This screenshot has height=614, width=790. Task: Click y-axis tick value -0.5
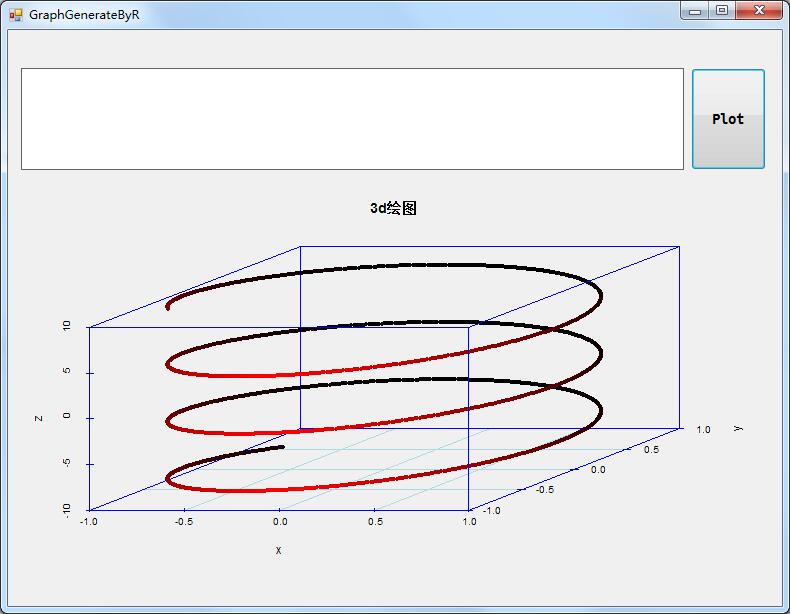[x=545, y=490]
